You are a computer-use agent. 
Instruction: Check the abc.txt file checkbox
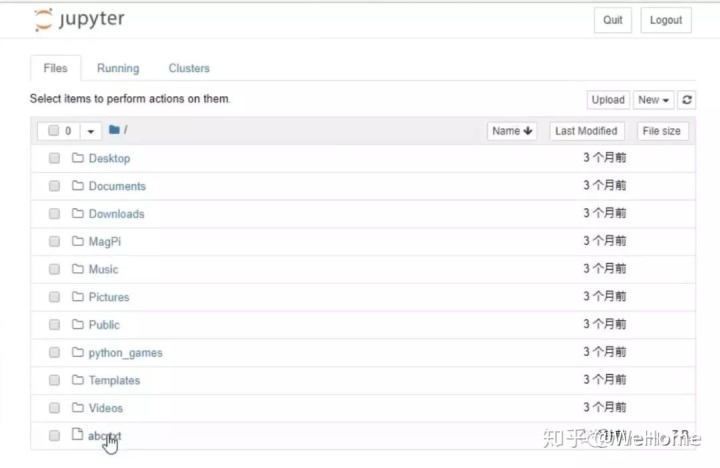point(54,435)
